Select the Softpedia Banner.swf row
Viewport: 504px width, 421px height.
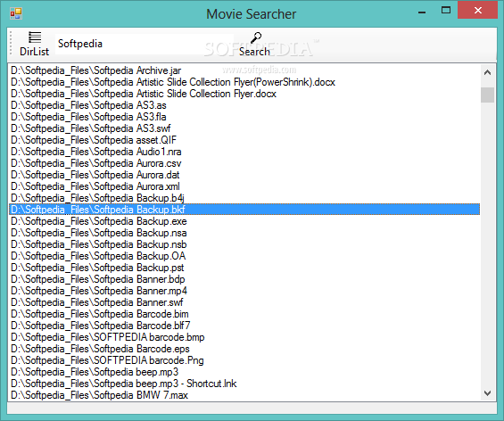(x=244, y=302)
